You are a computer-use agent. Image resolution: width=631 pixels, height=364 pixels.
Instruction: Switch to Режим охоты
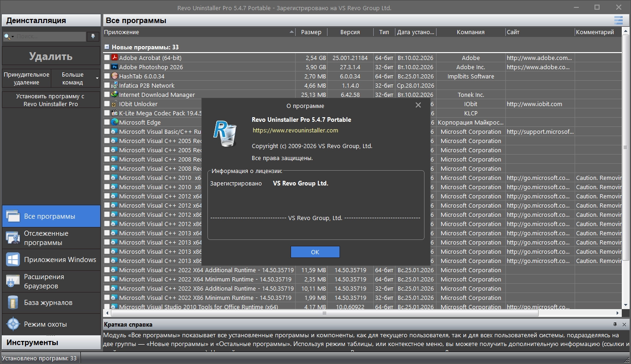(51, 324)
